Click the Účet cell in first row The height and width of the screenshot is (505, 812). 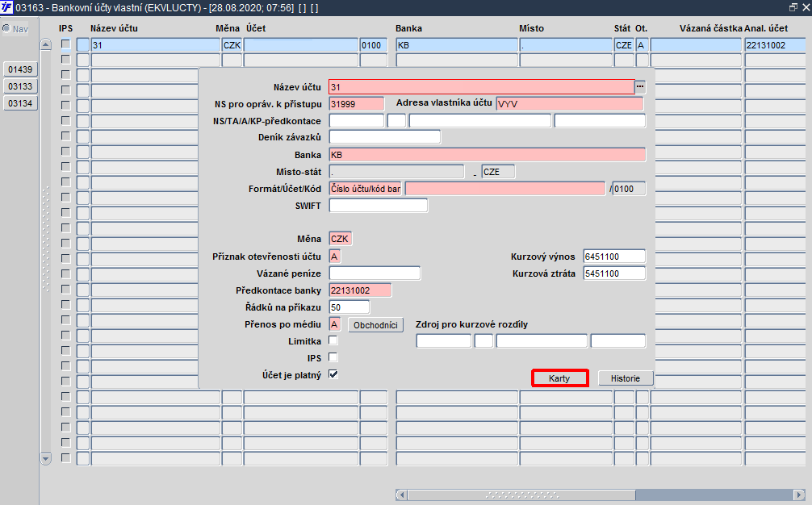[x=301, y=45]
